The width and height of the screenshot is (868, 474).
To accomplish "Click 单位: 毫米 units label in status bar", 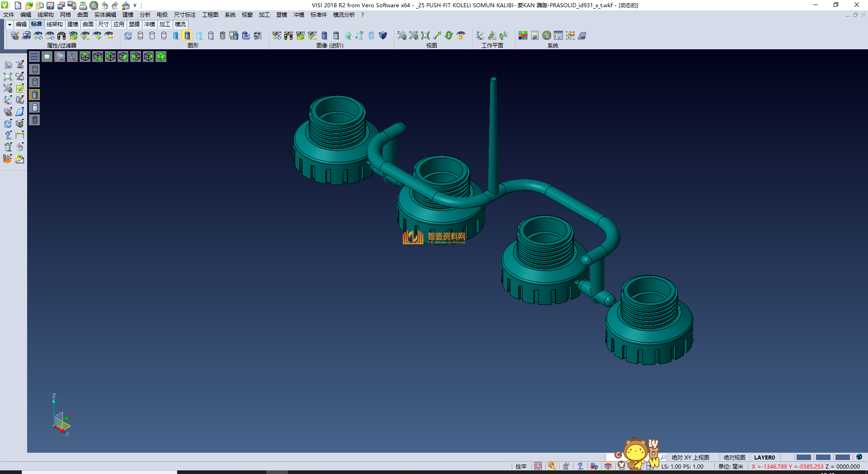I will pos(731,466).
